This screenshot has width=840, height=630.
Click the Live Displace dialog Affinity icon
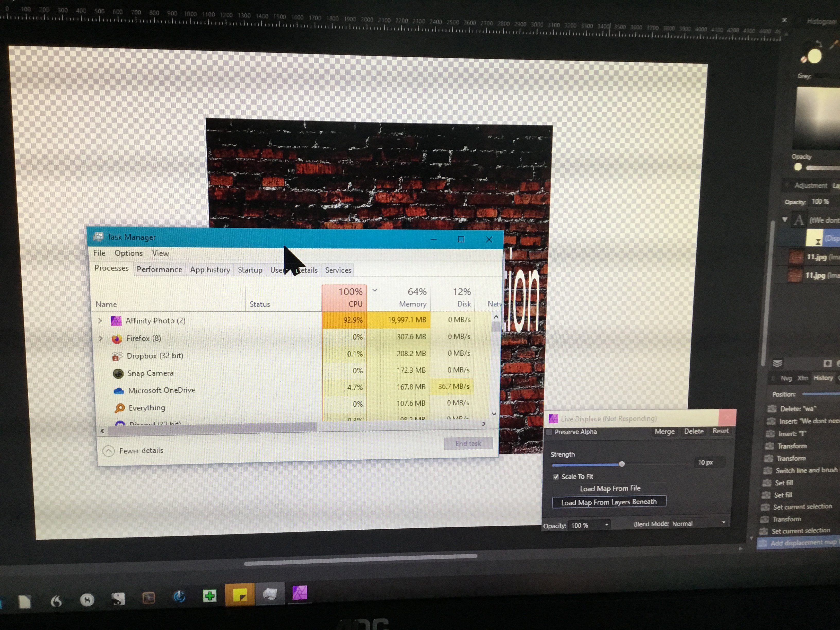553,418
